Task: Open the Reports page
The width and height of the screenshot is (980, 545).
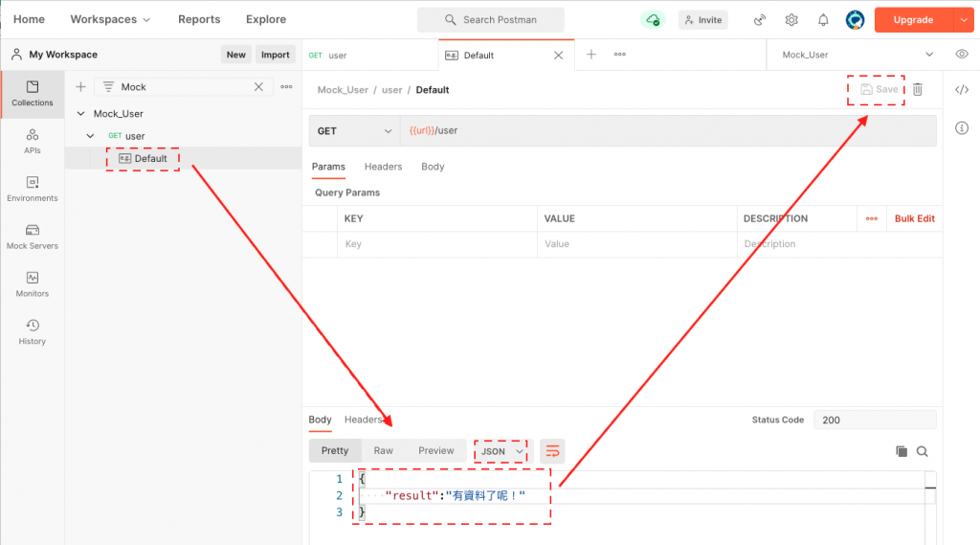Action: click(x=199, y=19)
